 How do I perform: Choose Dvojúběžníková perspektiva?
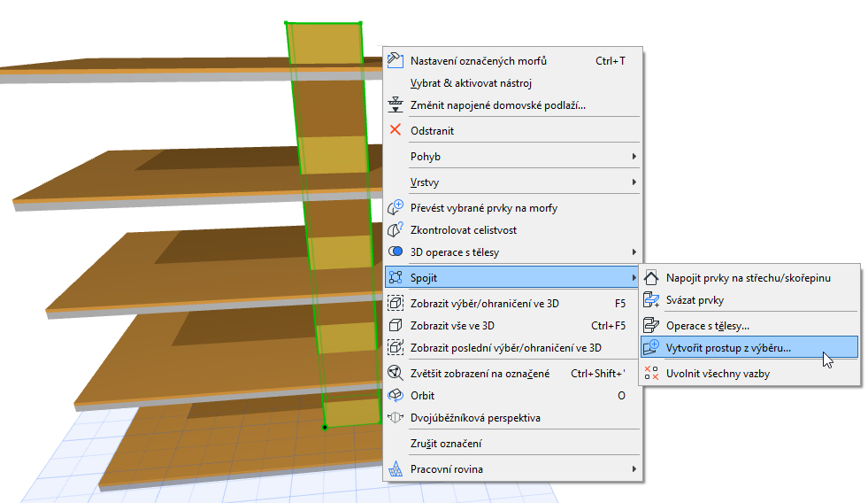point(512,418)
